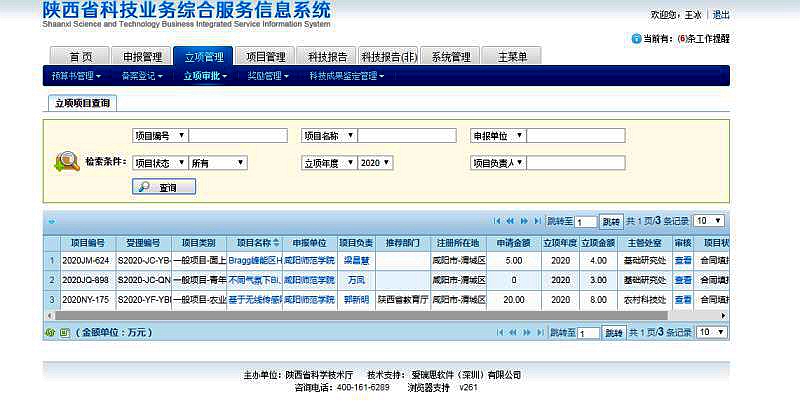Click next page arrow in upper pagination bar
800x419 pixels.
(x=523, y=220)
